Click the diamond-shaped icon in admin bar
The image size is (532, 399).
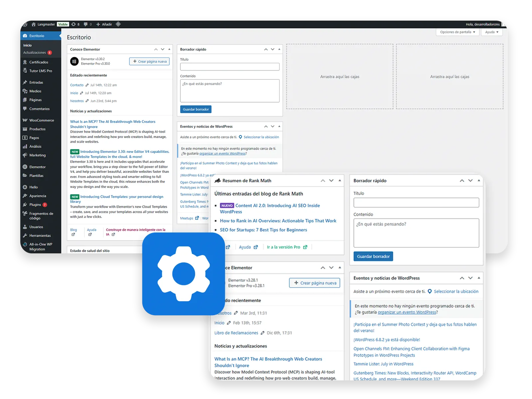(118, 24)
